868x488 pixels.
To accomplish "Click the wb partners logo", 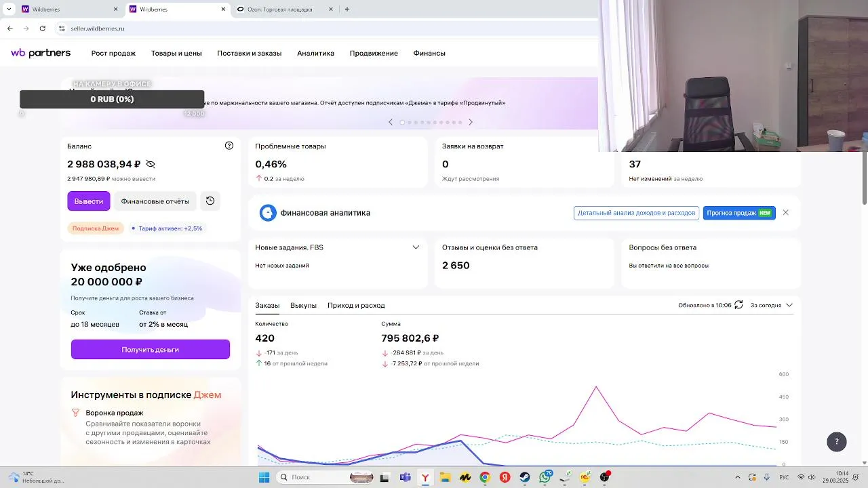I will 41,53.
